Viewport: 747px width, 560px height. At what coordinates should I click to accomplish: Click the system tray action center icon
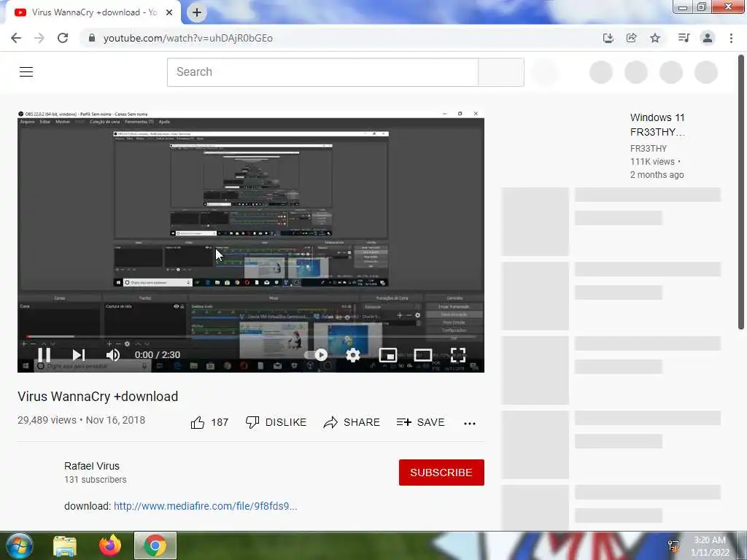(673, 545)
